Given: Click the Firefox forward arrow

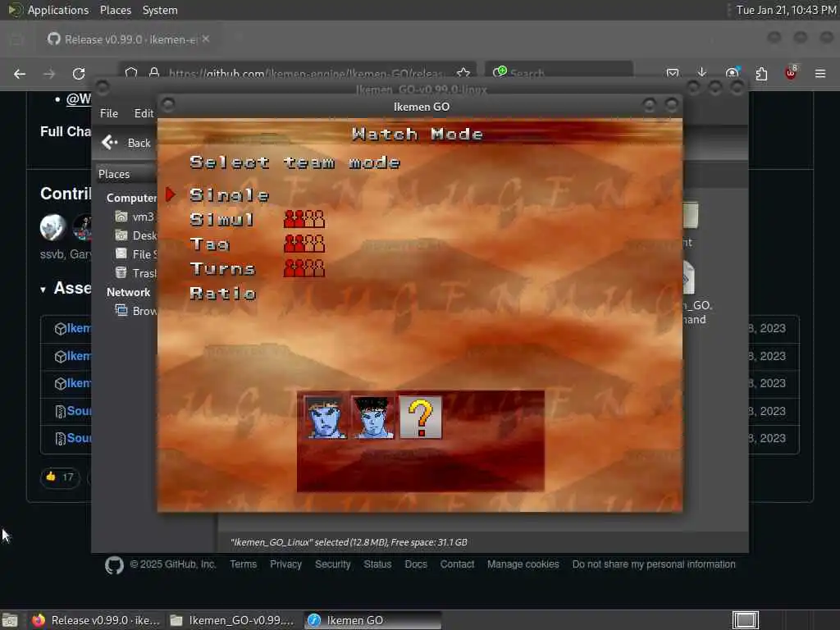Looking at the screenshot, I should click(x=49, y=74).
